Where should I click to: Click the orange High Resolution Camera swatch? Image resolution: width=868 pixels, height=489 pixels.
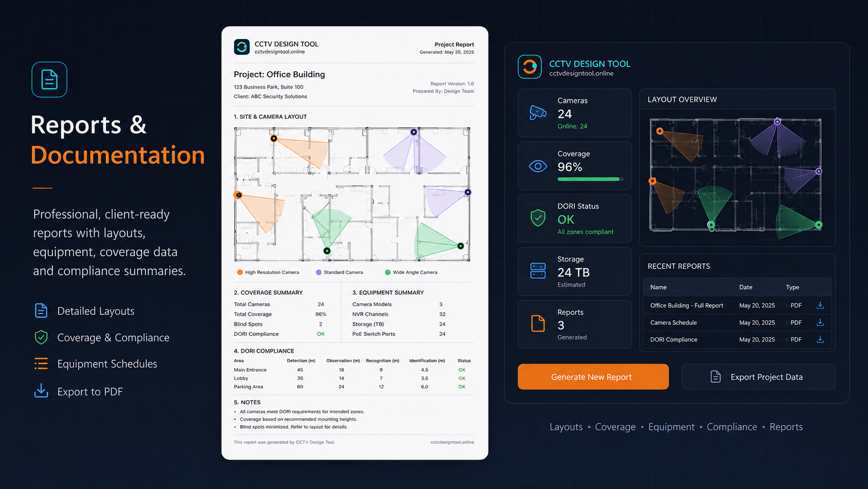pyautogui.click(x=240, y=272)
